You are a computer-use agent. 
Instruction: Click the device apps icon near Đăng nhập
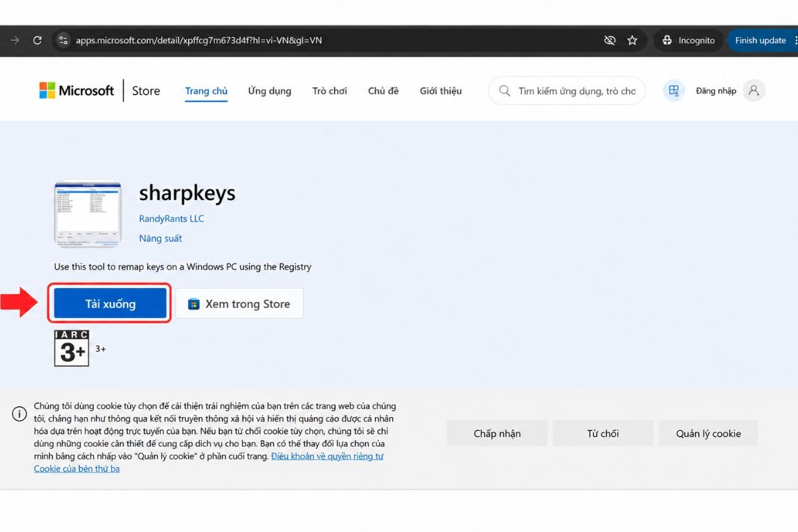[x=674, y=90]
